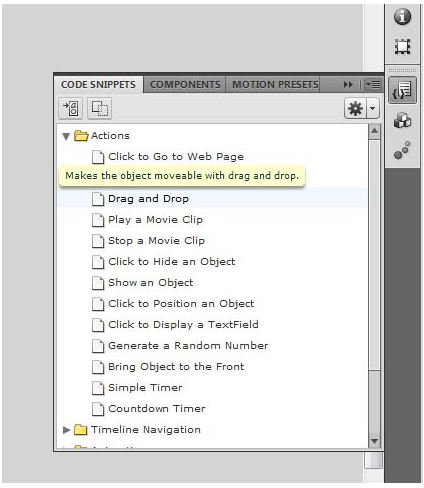The width and height of the screenshot is (424, 488).
Task: Switch to the Components tab
Action: click(x=185, y=85)
